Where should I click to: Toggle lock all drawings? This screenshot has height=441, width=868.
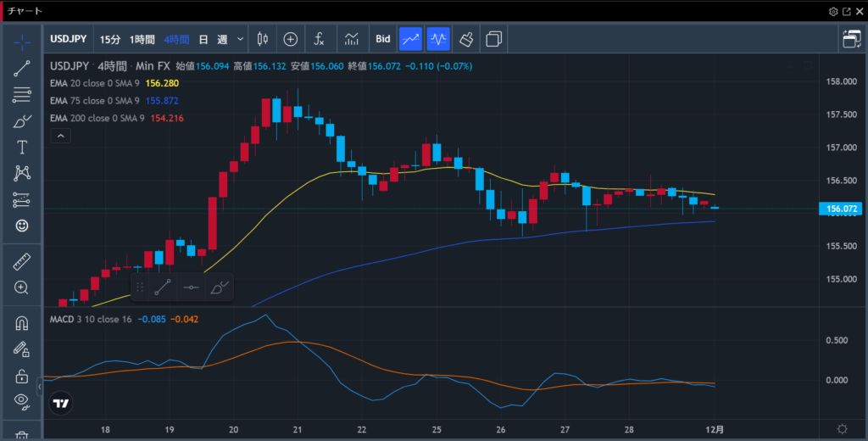(22, 376)
